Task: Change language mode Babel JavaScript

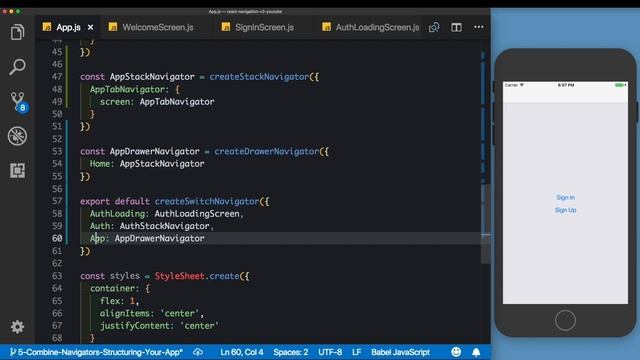Action: point(400,352)
